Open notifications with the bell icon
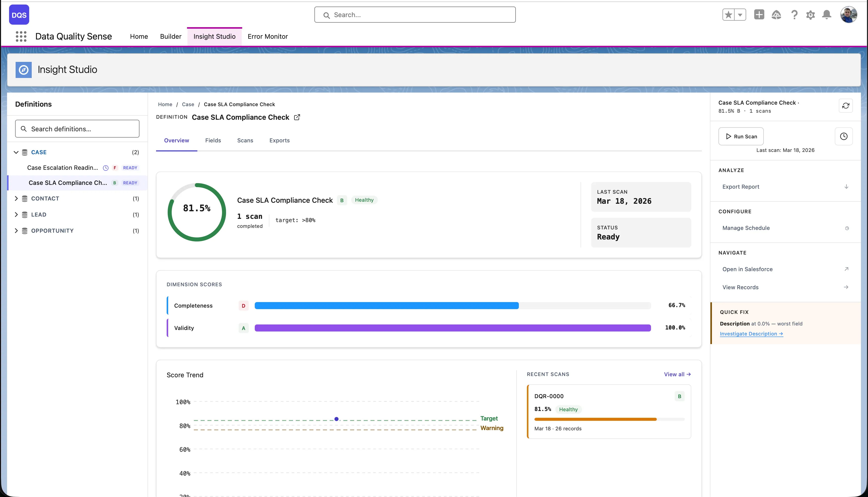Viewport: 868px width, 497px height. coord(827,15)
